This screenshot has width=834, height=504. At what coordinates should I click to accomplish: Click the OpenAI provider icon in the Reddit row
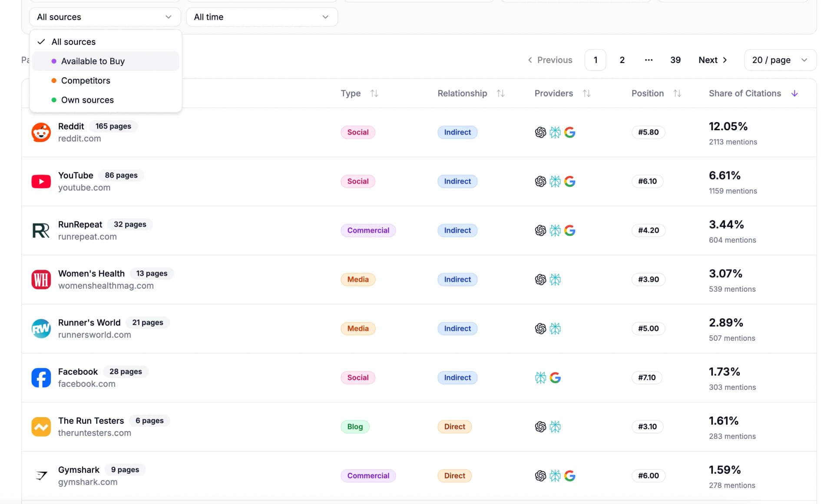[540, 132]
